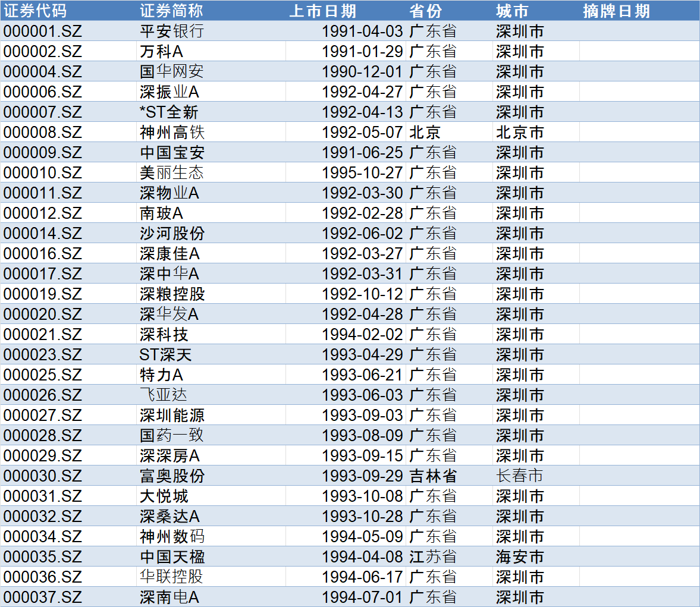Select cell 000004.SZ

[68, 71]
